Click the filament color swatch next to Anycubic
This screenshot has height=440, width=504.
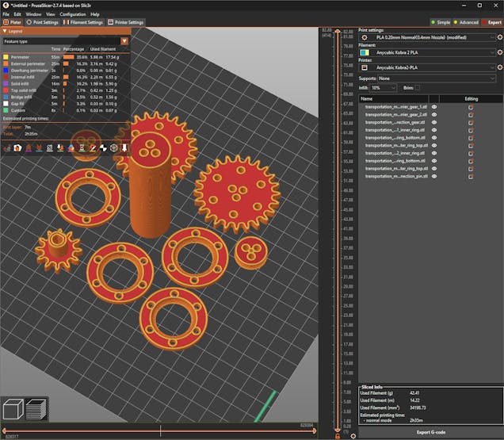(365, 52)
